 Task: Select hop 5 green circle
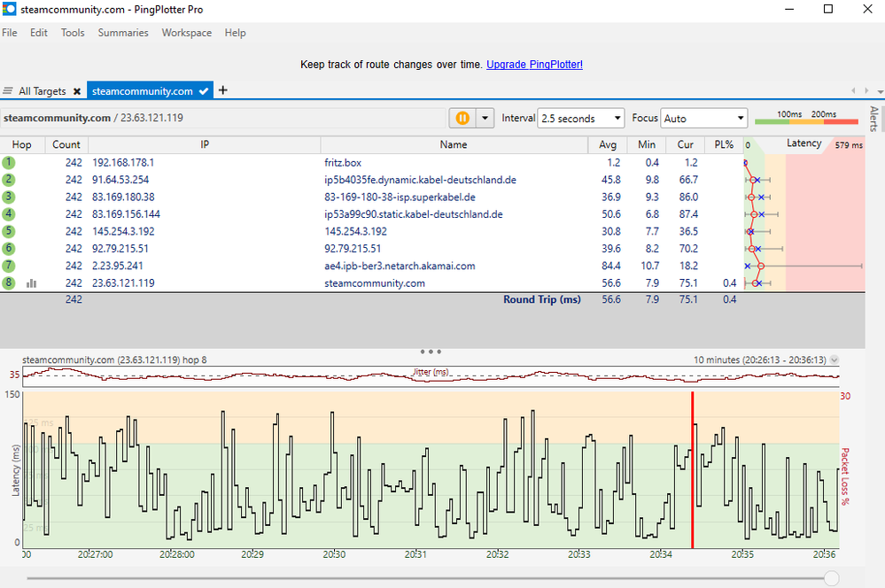9,231
